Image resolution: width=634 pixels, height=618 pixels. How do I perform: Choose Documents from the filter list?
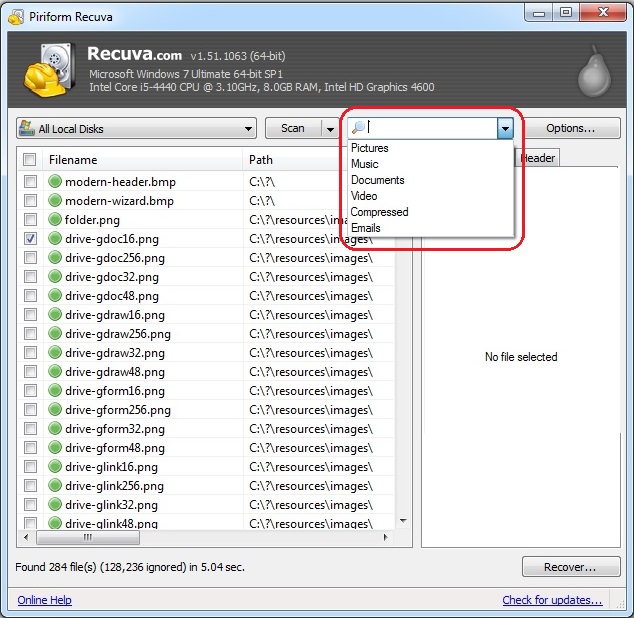click(431, 180)
